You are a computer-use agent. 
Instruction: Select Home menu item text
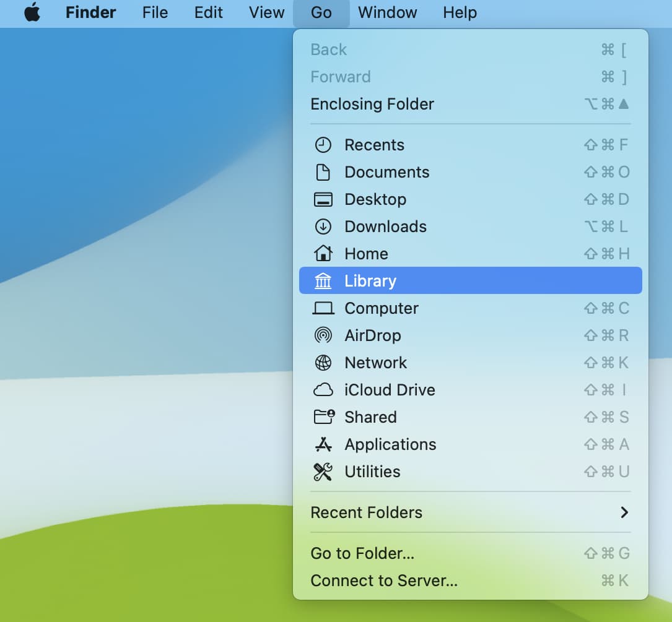pyautogui.click(x=366, y=254)
